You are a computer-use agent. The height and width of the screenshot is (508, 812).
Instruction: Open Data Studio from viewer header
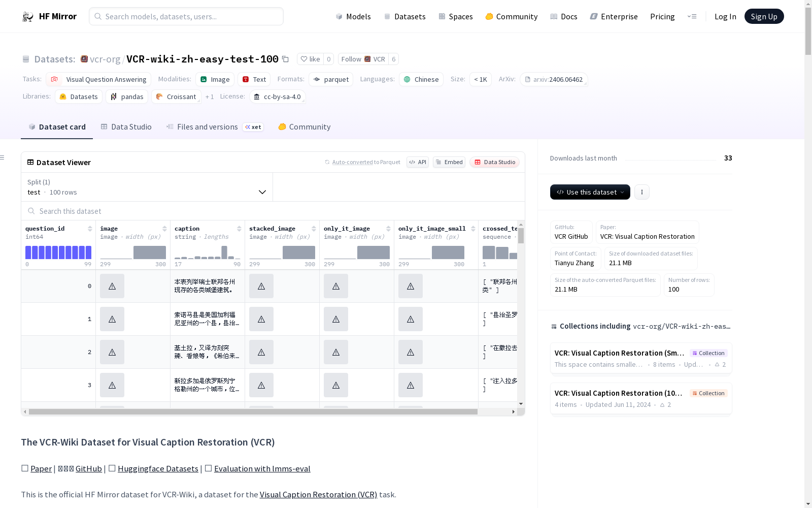[494, 162]
